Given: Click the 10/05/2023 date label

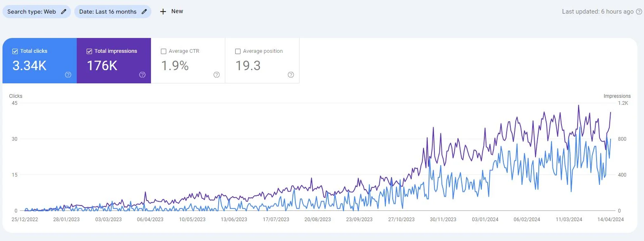Looking at the screenshot, I should [192, 220].
